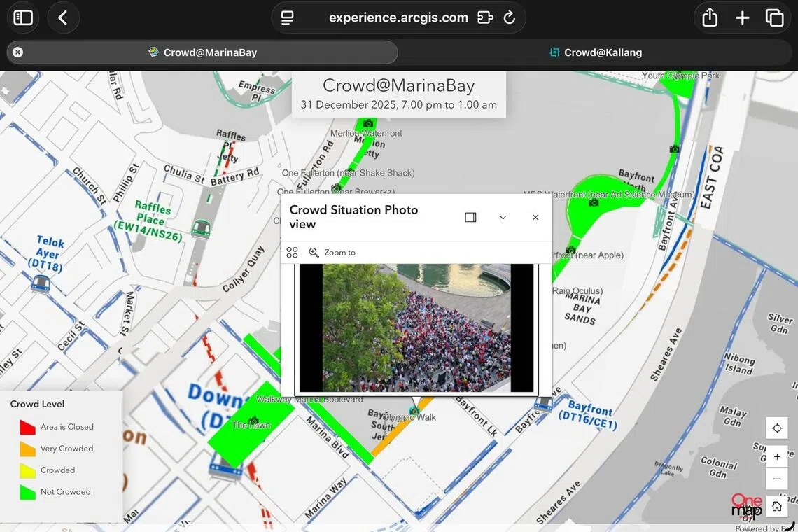The height and width of the screenshot is (532, 798).
Task: Open the Safari share sheet
Action: pos(710,17)
